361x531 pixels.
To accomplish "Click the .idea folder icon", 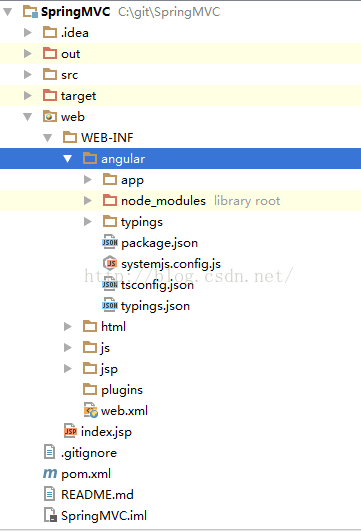I will 50,33.
